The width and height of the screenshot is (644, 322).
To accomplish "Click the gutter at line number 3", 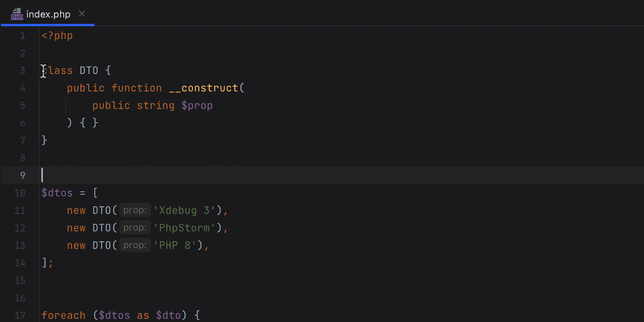I will (x=23, y=71).
